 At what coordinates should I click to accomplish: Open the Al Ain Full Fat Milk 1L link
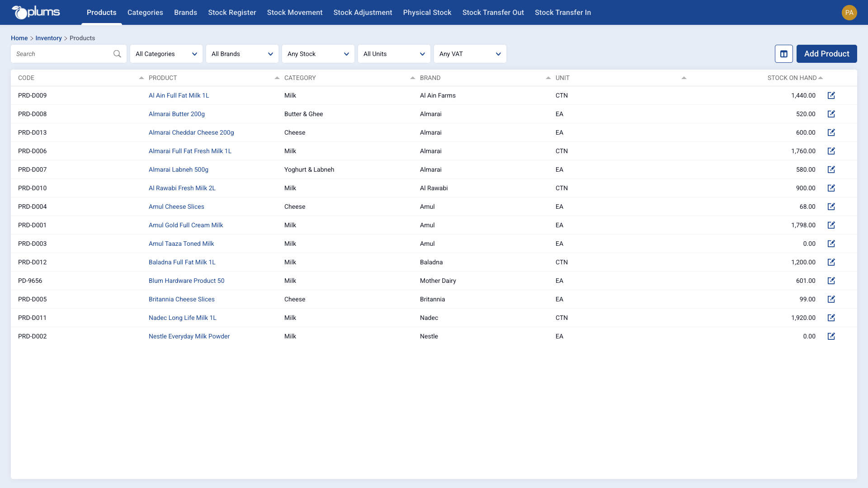click(179, 95)
